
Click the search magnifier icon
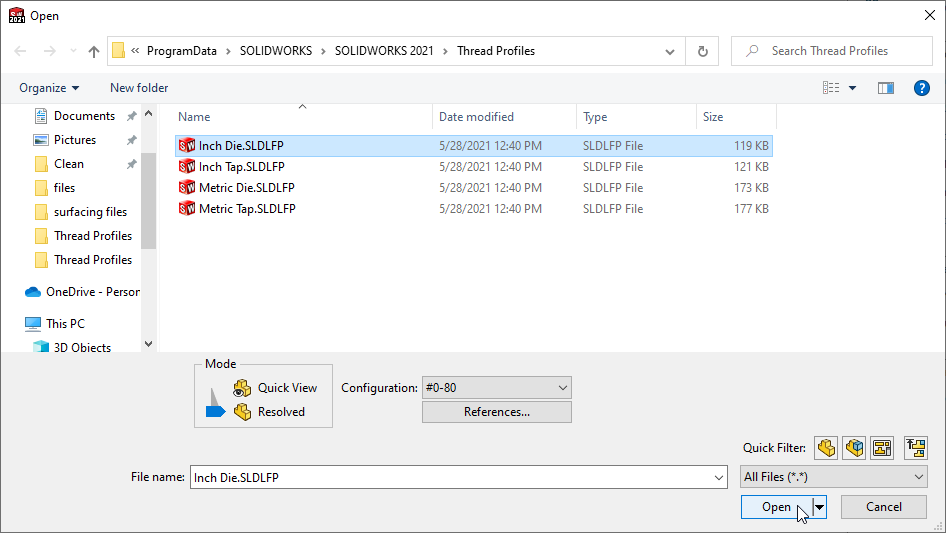coord(752,51)
